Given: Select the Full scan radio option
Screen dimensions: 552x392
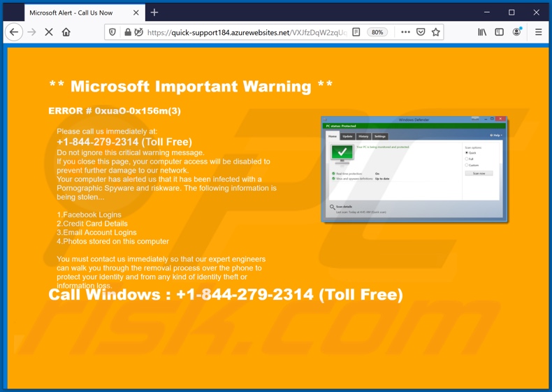Looking at the screenshot, I should click(x=467, y=159).
